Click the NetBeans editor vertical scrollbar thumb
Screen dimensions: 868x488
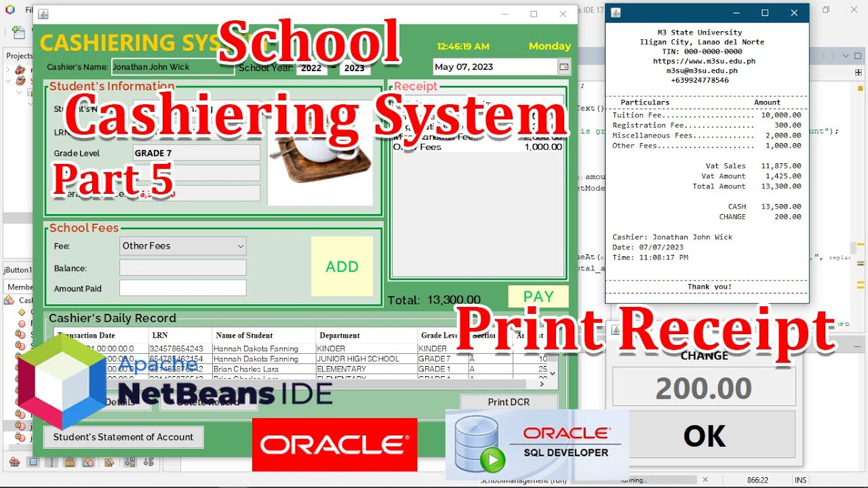[854, 248]
